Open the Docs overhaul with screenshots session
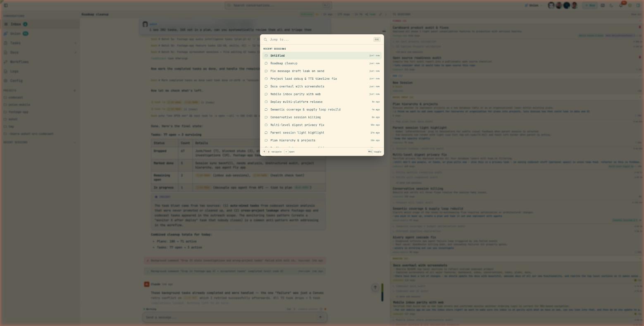 pos(297,86)
